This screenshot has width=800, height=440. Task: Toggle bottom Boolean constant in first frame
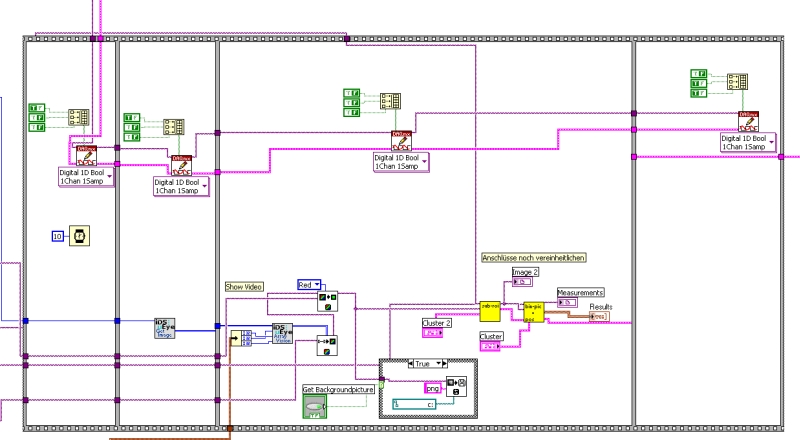(37, 127)
